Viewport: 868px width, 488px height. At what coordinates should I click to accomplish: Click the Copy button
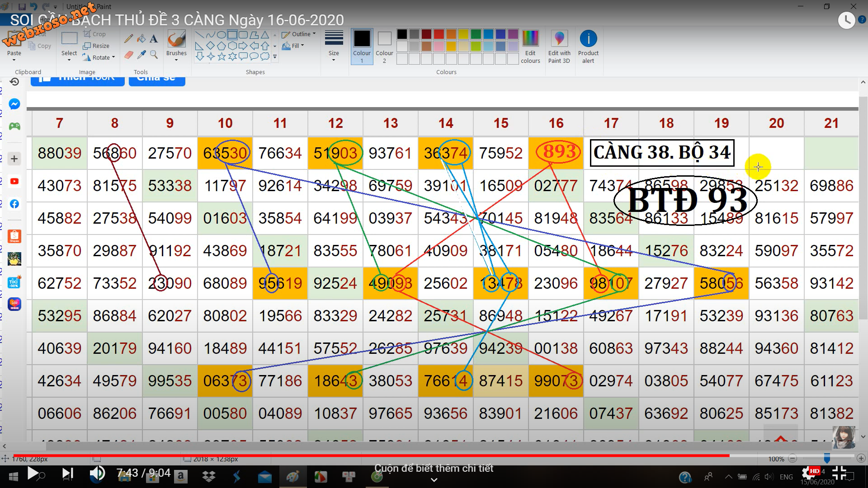(40, 46)
